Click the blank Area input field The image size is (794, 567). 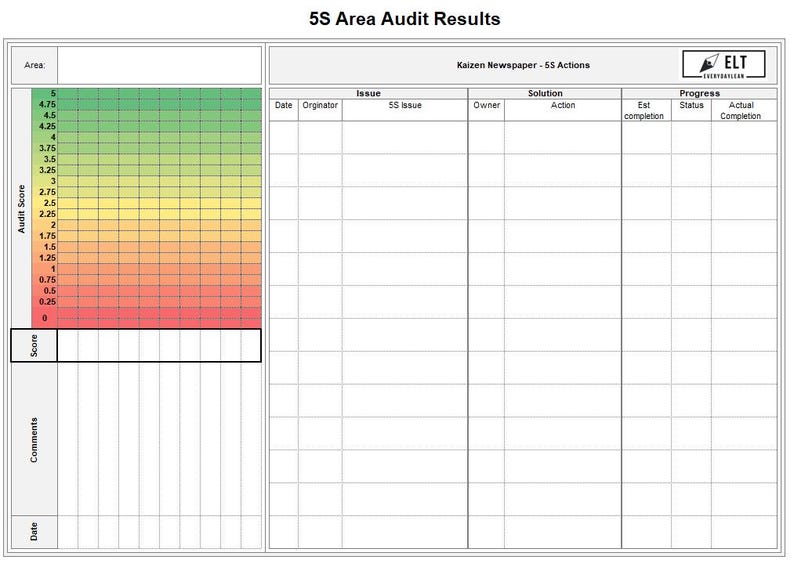coord(160,65)
